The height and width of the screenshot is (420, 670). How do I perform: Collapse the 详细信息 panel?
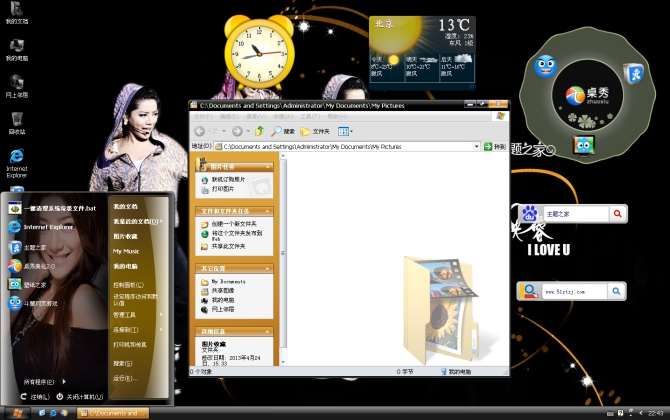[x=268, y=331]
